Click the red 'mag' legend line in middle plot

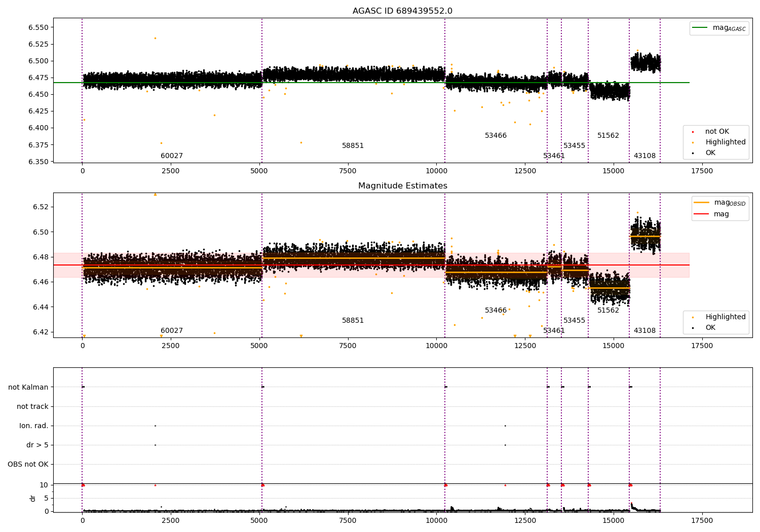tap(701, 214)
